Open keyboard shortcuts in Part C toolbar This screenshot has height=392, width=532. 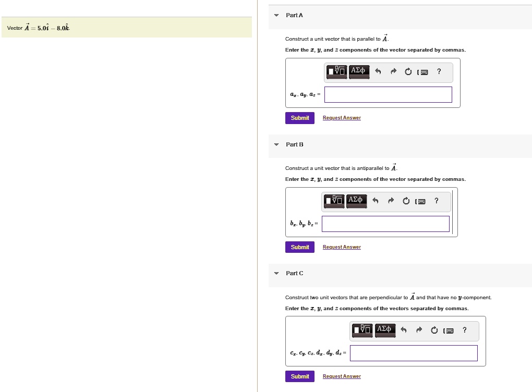pyautogui.click(x=449, y=330)
